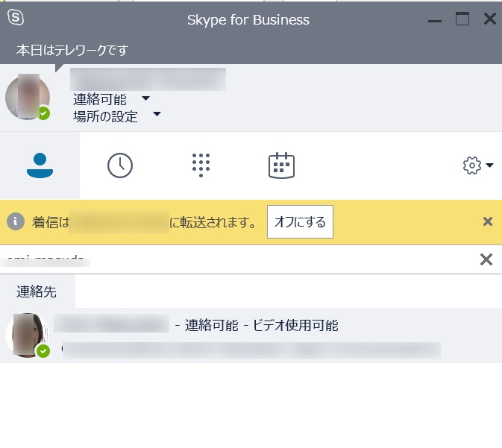Screen dimensions: 502x448
Task: Minimize the Skype for Business window
Action: click(435, 21)
